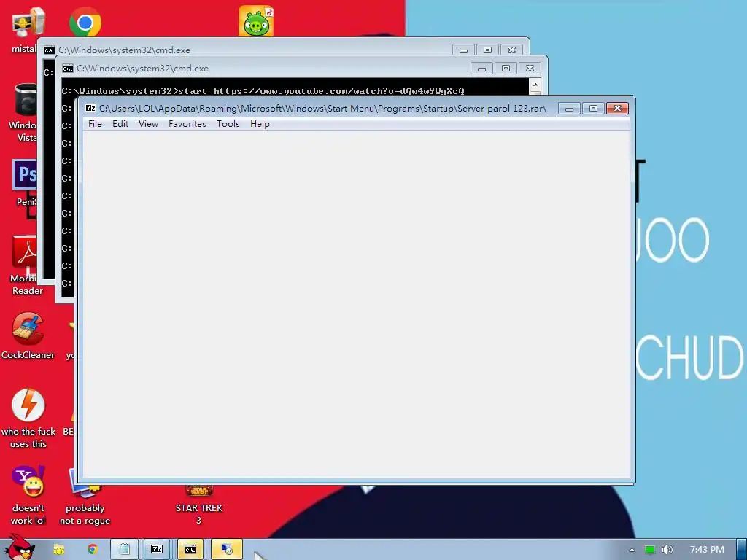Open the green pig Bad Piggies desktop icon

[x=256, y=21]
